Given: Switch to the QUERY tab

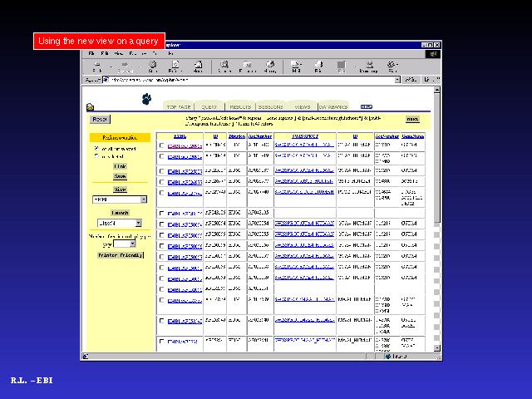Looking at the screenshot, I should (209, 106).
